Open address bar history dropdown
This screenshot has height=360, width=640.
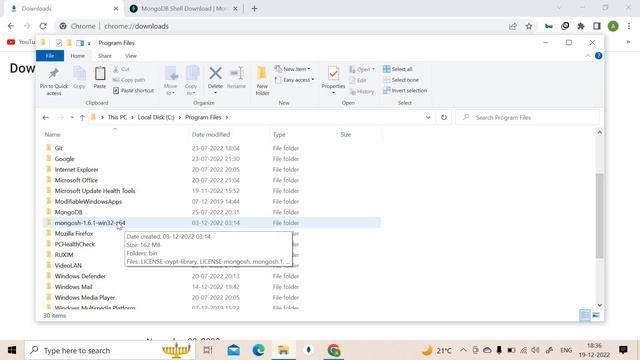[428, 118]
